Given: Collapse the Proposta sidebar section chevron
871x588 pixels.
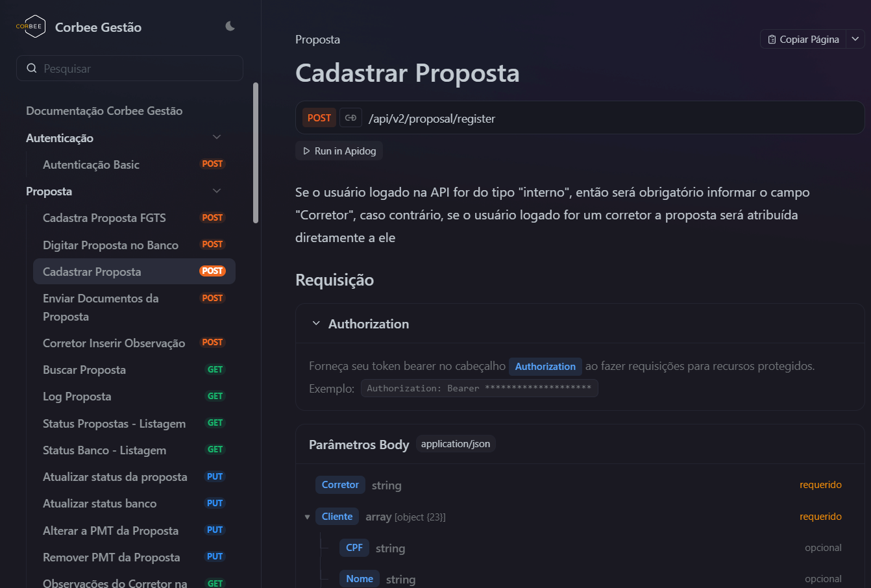Looking at the screenshot, I should [217, 191].
